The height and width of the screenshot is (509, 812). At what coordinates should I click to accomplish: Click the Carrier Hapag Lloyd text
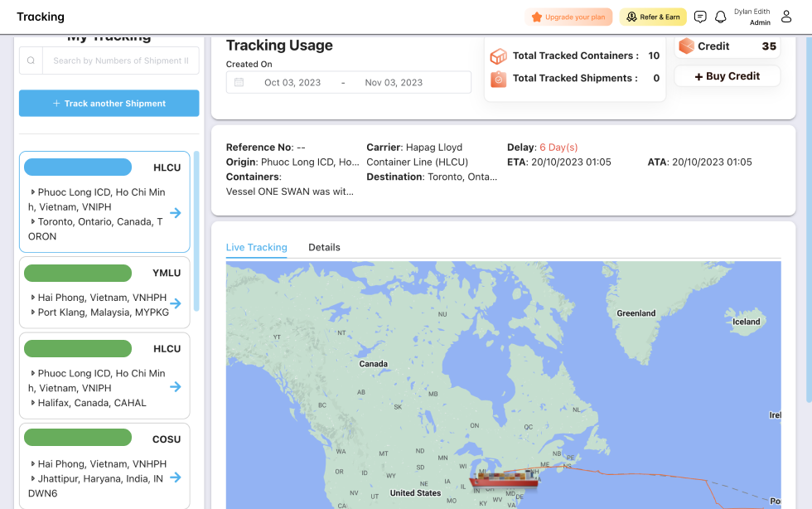coord(418,154)
